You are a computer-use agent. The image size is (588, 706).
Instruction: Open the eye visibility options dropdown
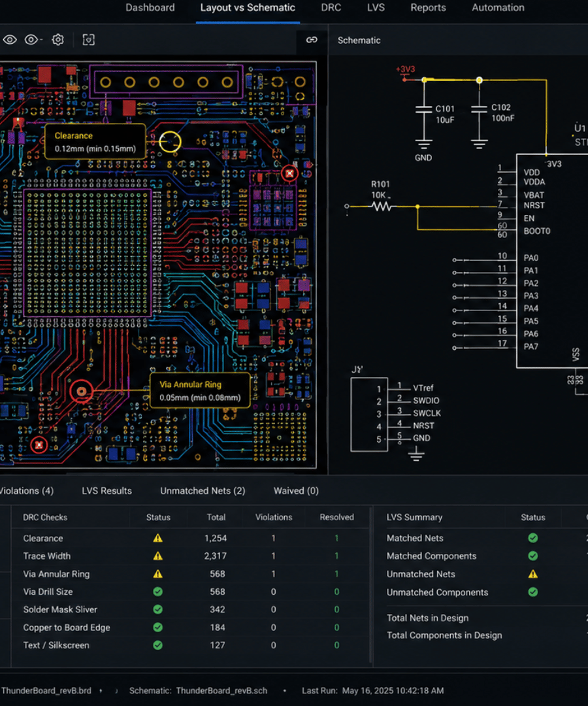point(33,40)
